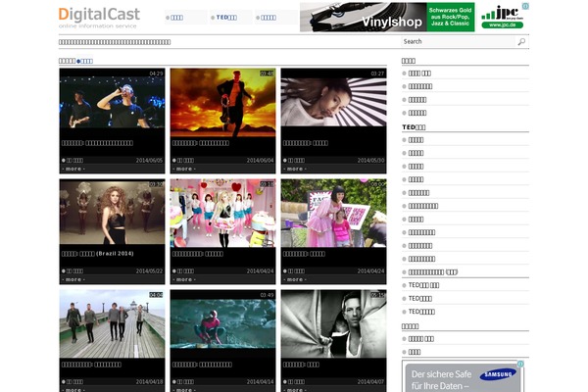Open black-and-white curtain thumbnail dated 2014/04/07
Viewport: 588px width, 392px height.
coord(334,323)
